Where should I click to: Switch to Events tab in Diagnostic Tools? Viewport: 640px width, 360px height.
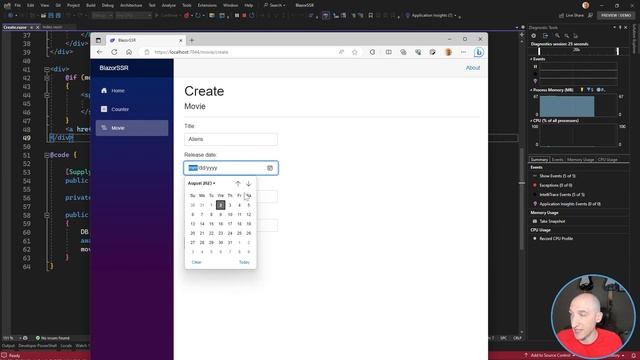click(557, 160)
